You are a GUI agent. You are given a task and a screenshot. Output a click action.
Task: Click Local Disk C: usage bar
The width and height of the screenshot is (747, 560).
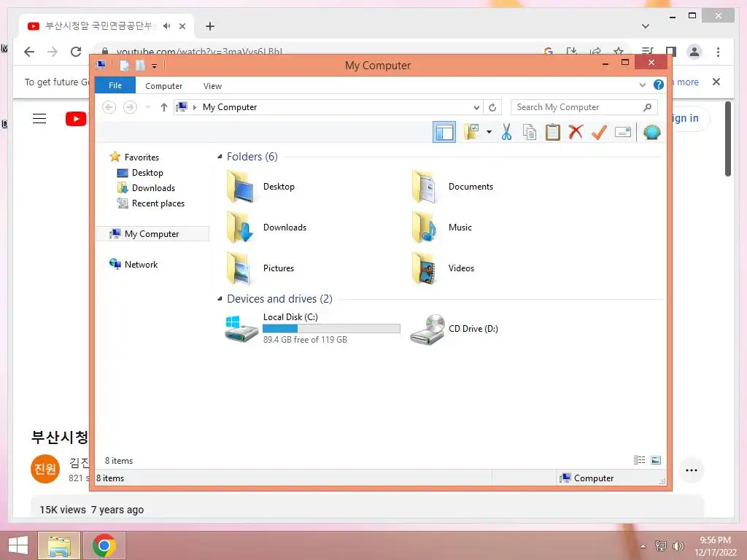click(x=331, y=329)
